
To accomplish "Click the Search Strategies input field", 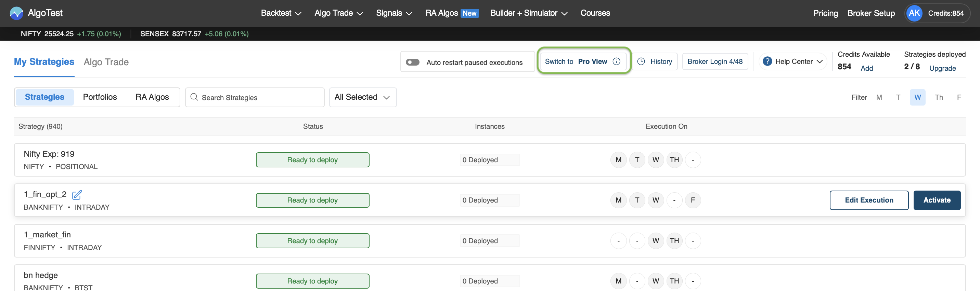I will click(259, 98).
